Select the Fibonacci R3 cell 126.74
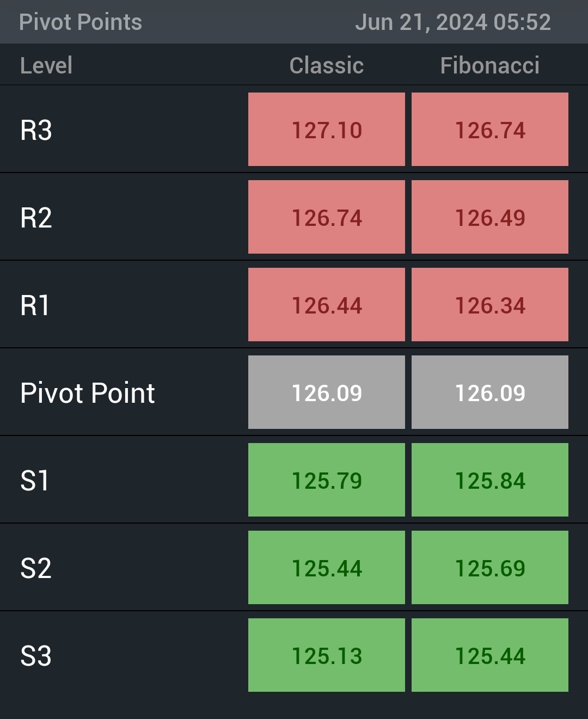 (x=490, y=130)
